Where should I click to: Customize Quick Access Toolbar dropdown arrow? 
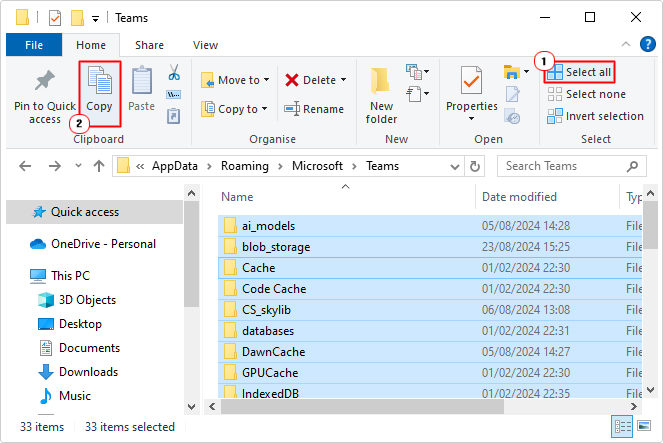(96, 19)
